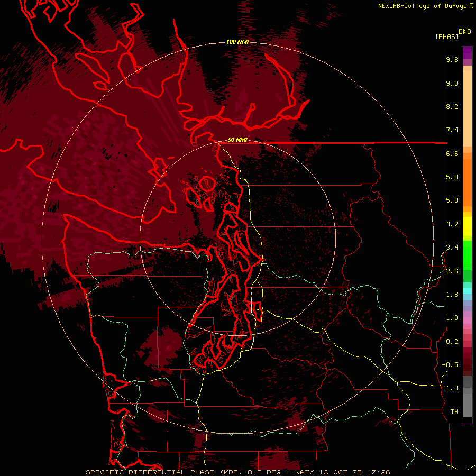This screenshot has width=476, height=476.
Task: Click the peach segment of the color bar
Action: (x=467, y=108)
